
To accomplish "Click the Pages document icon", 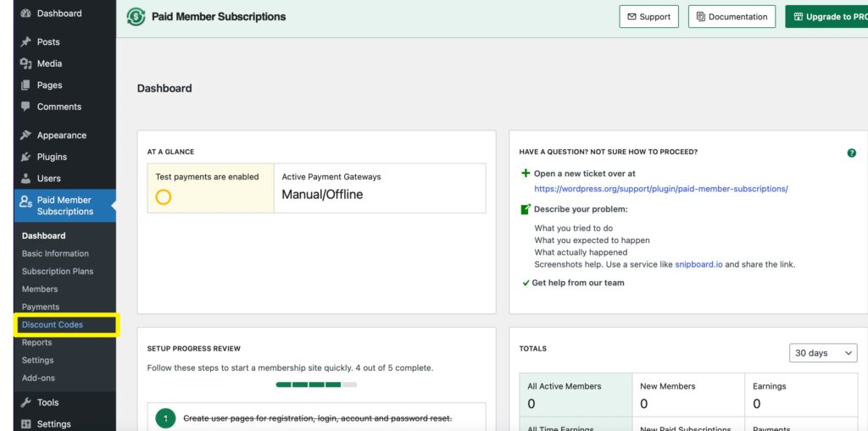I will (25, 86).
